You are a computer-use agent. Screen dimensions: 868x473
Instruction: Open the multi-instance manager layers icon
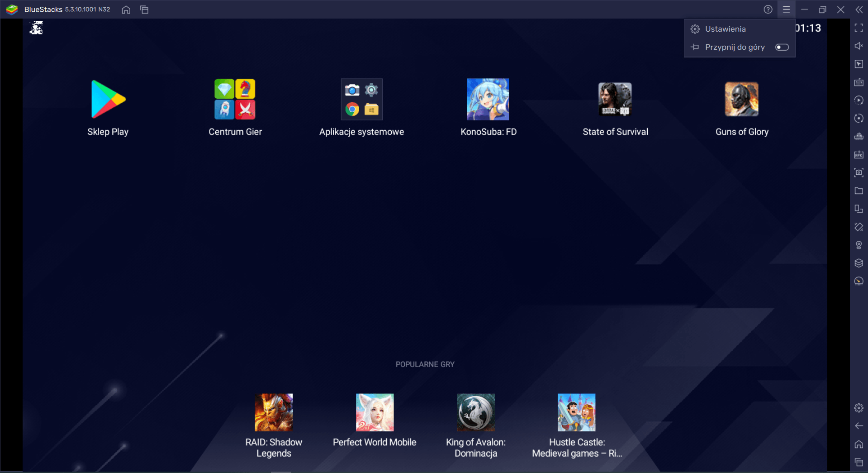tap(859, 263)
